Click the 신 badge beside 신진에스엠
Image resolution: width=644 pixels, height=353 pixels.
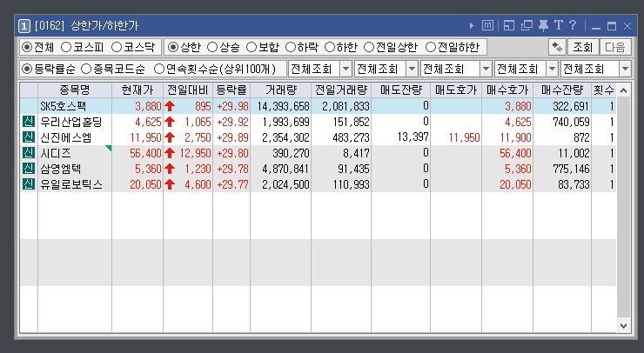click(x=29, y=137)
